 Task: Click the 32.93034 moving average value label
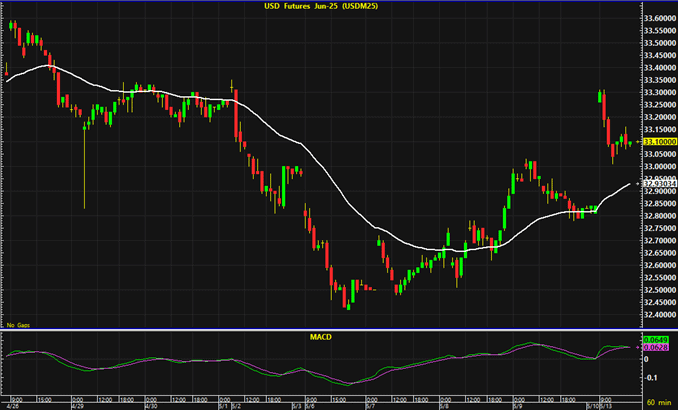click(658, 184)
